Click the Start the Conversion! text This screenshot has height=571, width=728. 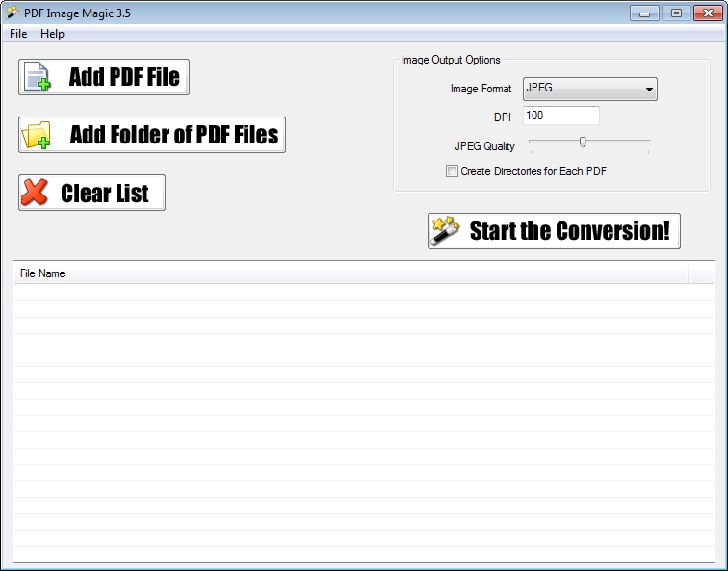pyautogui.click(x=570, y=231)
